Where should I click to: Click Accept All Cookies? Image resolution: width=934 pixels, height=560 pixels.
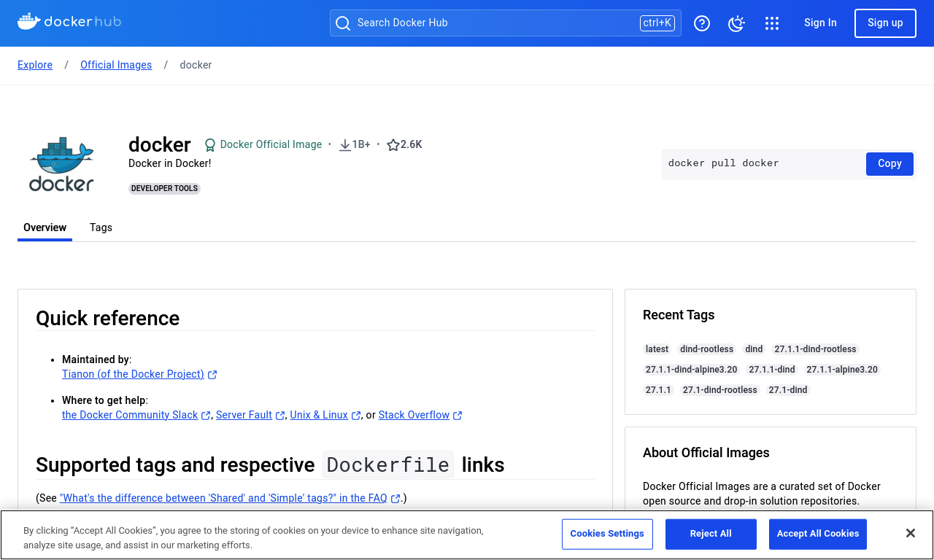(818, 534)
